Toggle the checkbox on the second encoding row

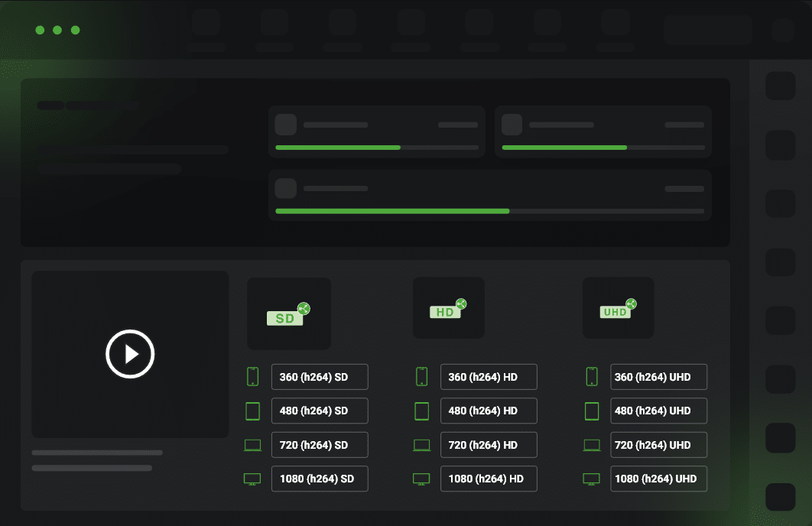tap(512, 125)
